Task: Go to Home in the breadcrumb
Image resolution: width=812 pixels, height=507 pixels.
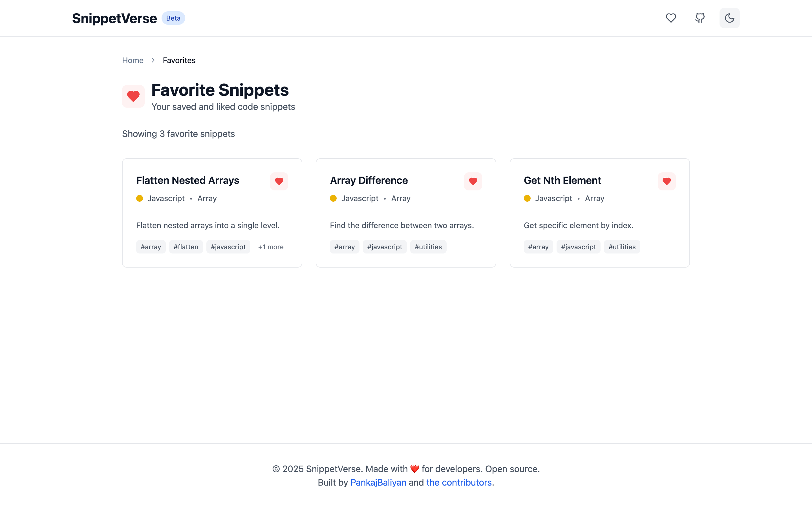Action: [x=133, y=60]
